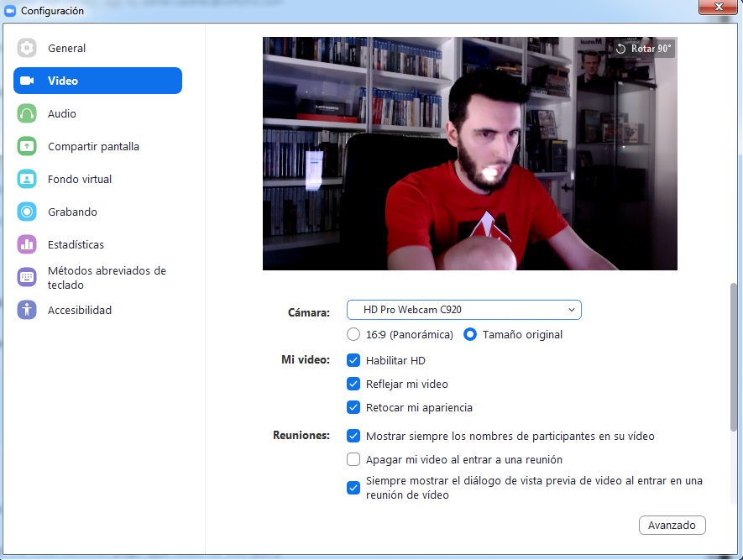Open the Cámara dropdown list

(x=463, y=310)
